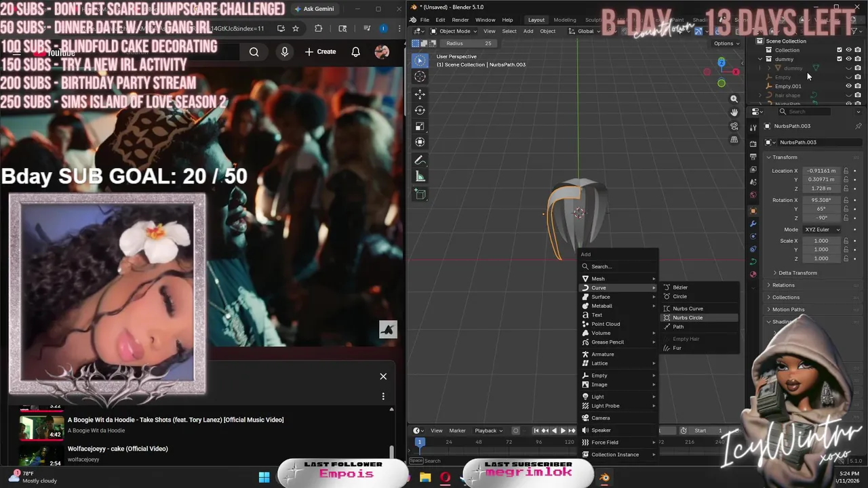Click the Rotation X value field
The height and width of the screenshot is (488, 868).
coord(822,200)
